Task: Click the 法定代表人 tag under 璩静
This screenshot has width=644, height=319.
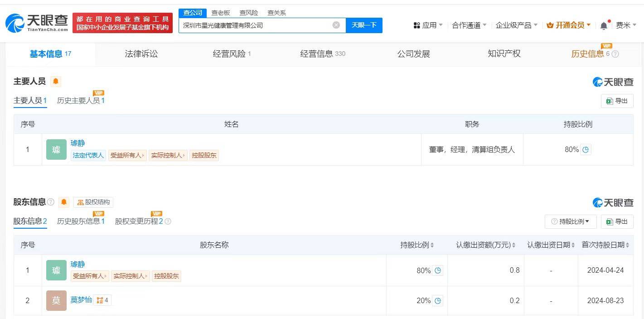Action: 88,155
